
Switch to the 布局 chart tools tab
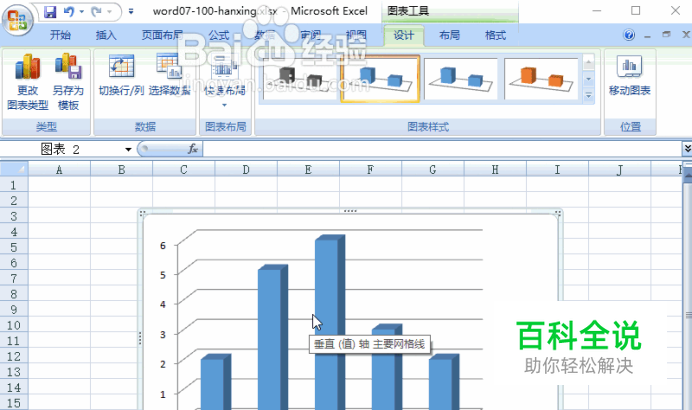pos(449,35)
